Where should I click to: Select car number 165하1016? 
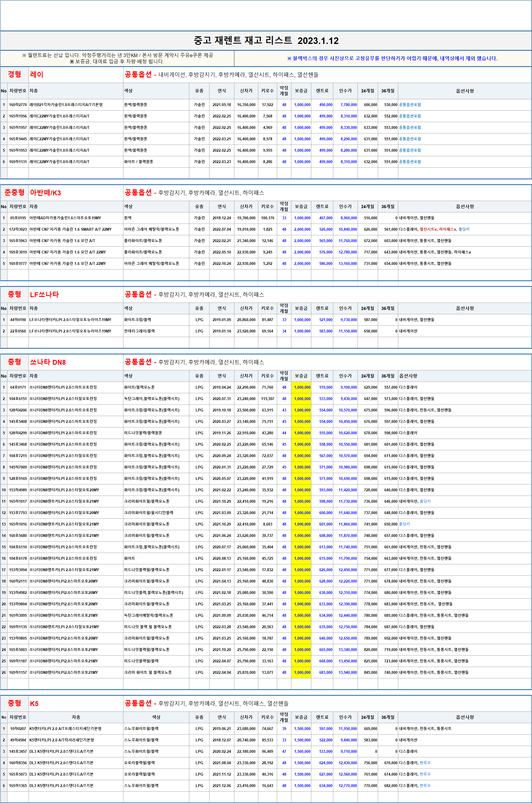(18, 524)
